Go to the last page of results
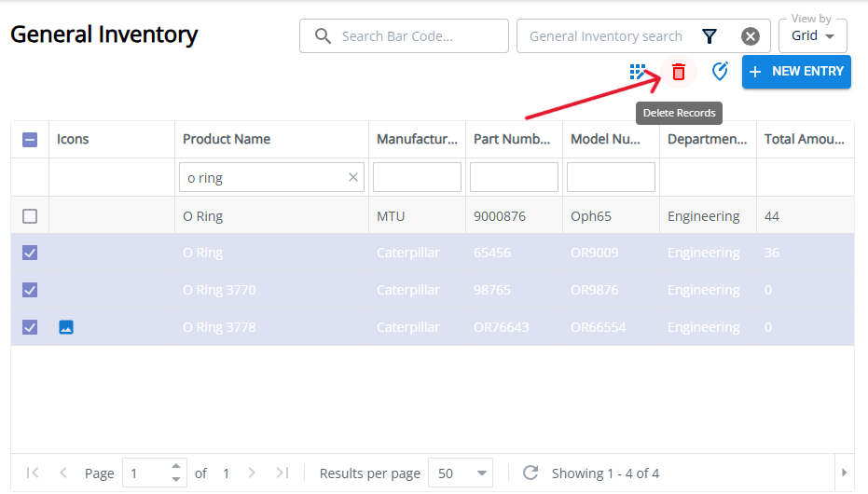The width and height of the screenshot is (868, 494). pos(282,473)
